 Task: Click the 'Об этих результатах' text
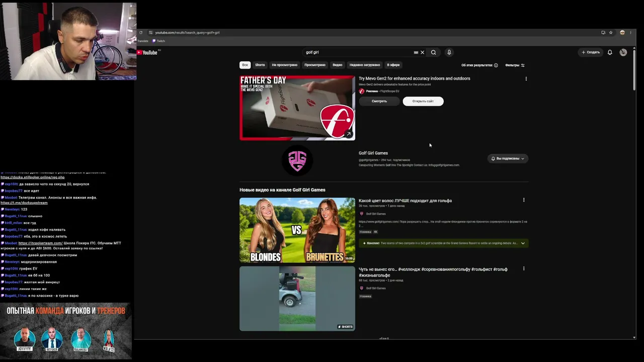coord(477,65)
